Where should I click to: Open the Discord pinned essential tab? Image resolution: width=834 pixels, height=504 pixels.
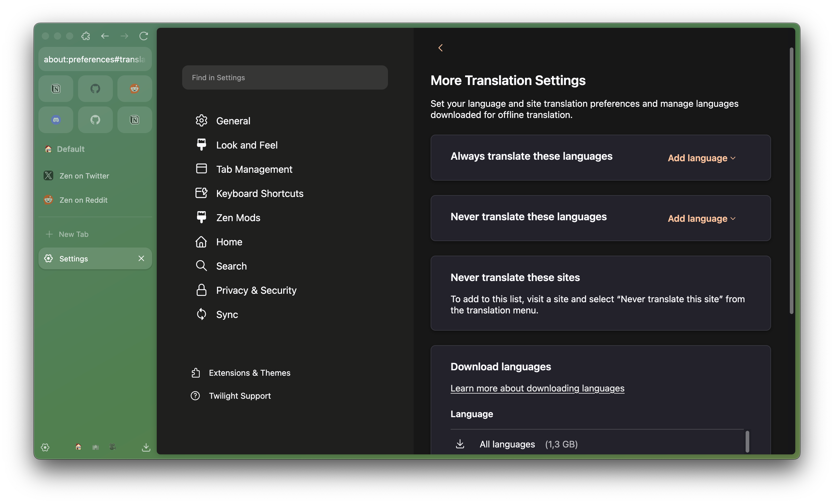pyautogui.click(x=56, y=120)
